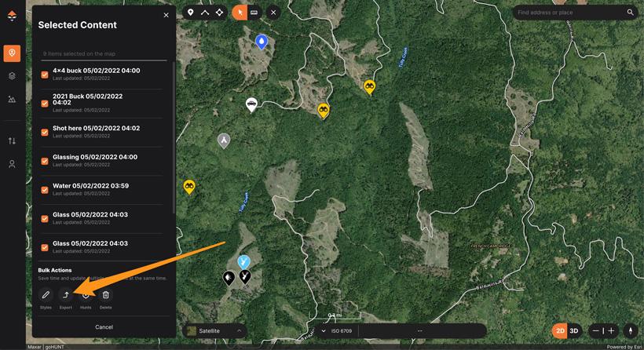The width and height of the screenshot is (644, 350).
Task: Click the Export bulk action icon
Action: [65, 294]
